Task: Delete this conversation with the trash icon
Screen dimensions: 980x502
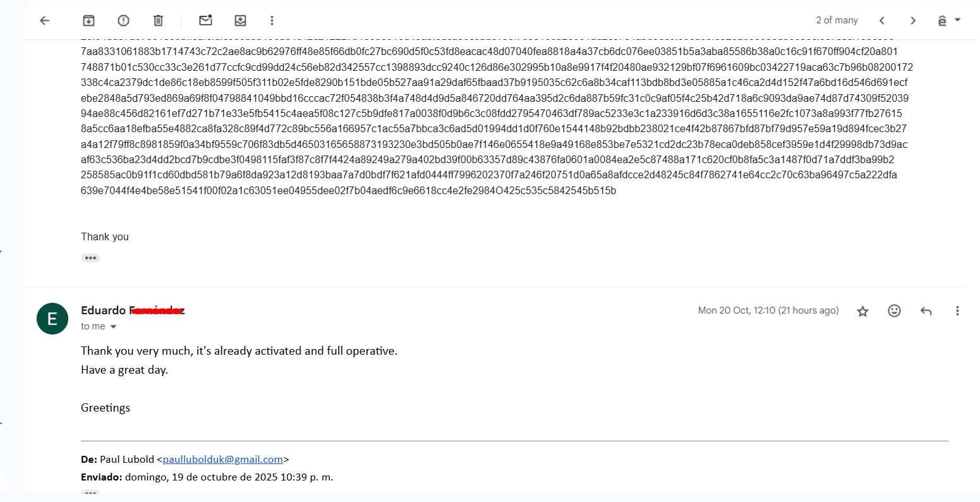Action: point(158,20)
